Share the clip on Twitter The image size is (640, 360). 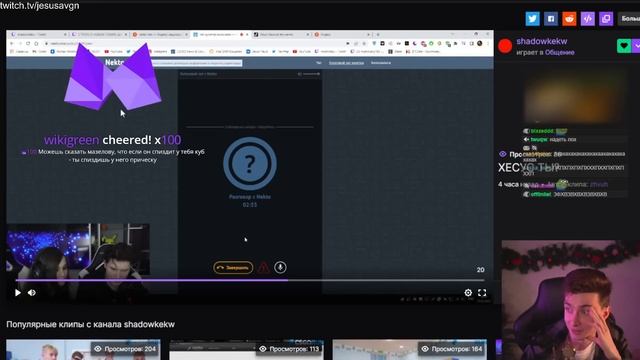pos(532,19)
